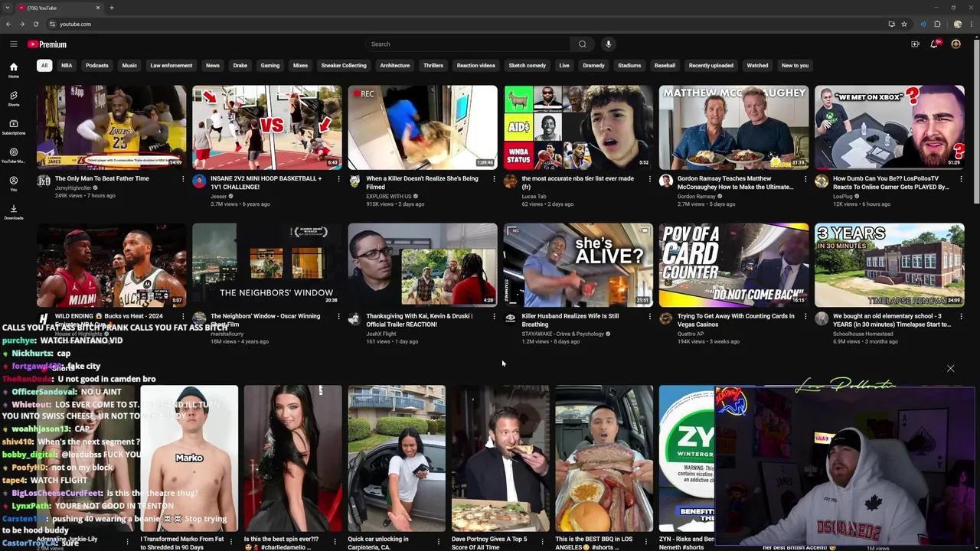Open options for INSANE 2V2 MINI HOOP video
This screenshot has height=551, width=980.
coord(338,179)
